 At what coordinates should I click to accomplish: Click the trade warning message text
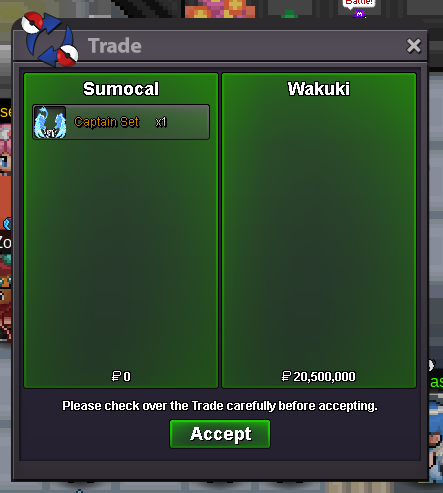[220, 406]
